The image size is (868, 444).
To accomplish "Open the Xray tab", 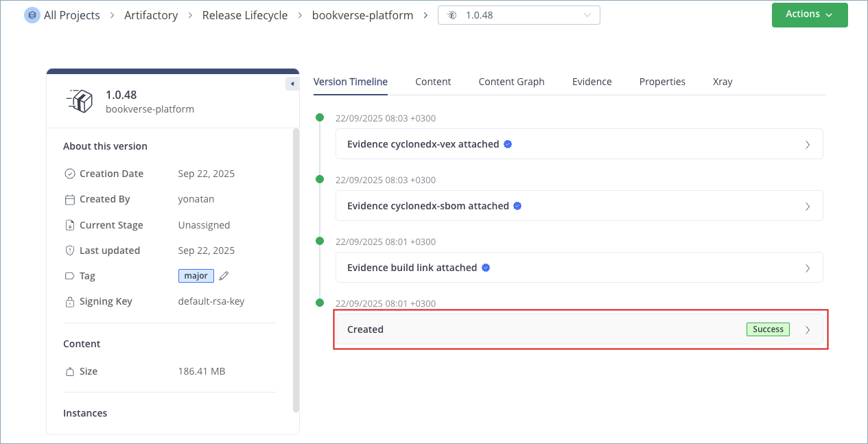I will 723,82.
